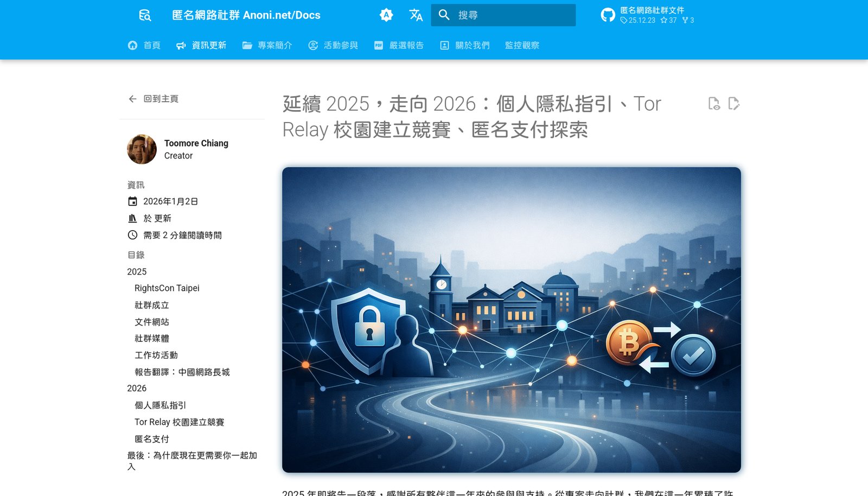Click the 匿名網路社群 Anoni.net/Docs site title
Image resolution: width=868 pixels, height=496 pixels.
tap(246, 15)
